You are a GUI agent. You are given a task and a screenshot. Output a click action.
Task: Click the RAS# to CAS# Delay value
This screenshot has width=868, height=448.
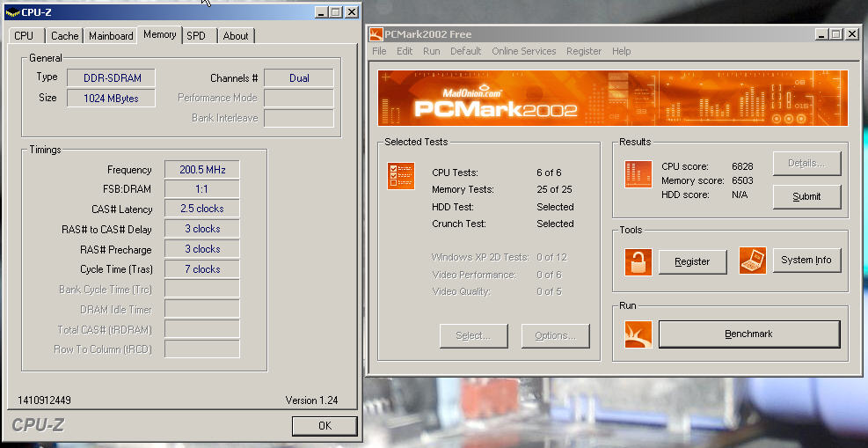202,229
